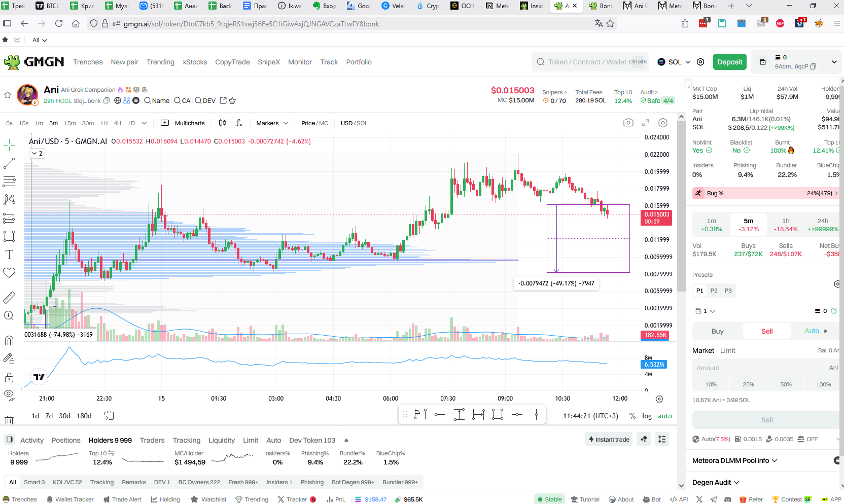This screenshot has width=844, height=504.
Task: Open wallet count dropdown
Action: [705, 311]
